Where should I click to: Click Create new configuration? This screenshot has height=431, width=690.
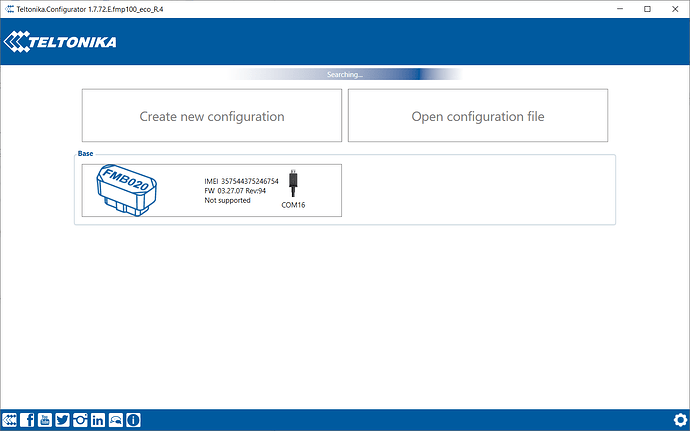point(212,115)
